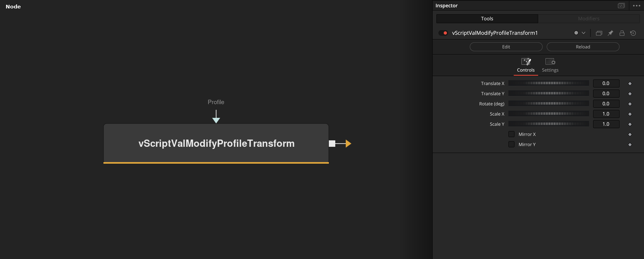Screen dimensions: 644x259
Task: Click keyframe diamond for Scale X
Action: [x=630, y=114]
